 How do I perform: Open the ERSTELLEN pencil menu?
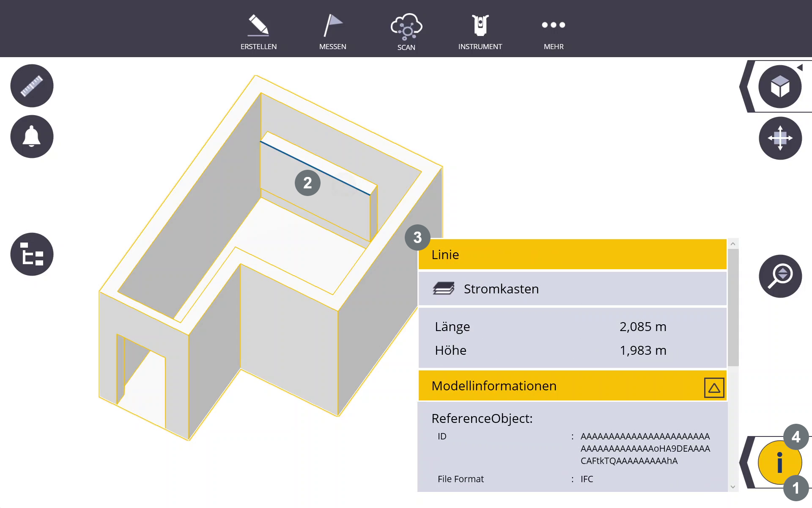coord(258,32)
